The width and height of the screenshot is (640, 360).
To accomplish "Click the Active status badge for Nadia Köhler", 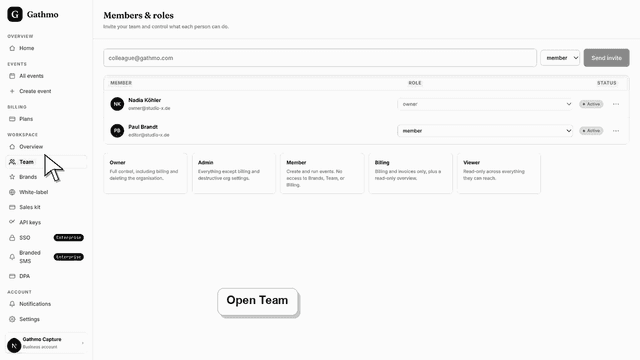I will click(x=591, y=104).
